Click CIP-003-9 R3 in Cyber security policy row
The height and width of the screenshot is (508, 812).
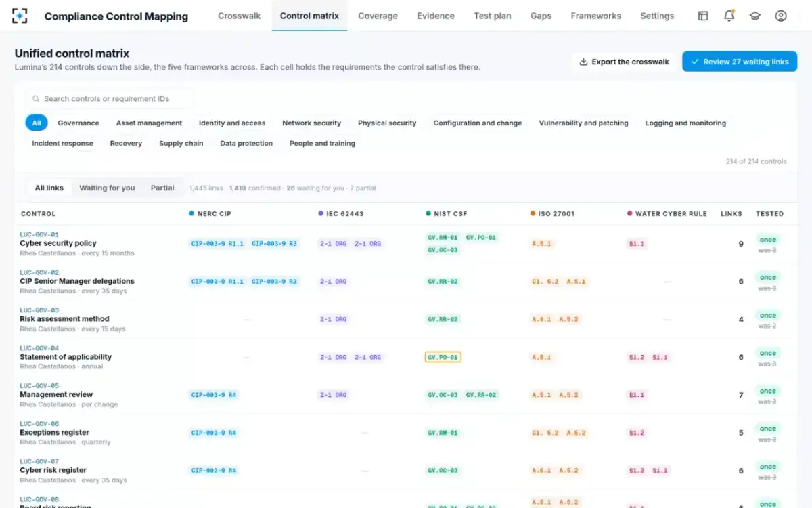coord(274,244)
